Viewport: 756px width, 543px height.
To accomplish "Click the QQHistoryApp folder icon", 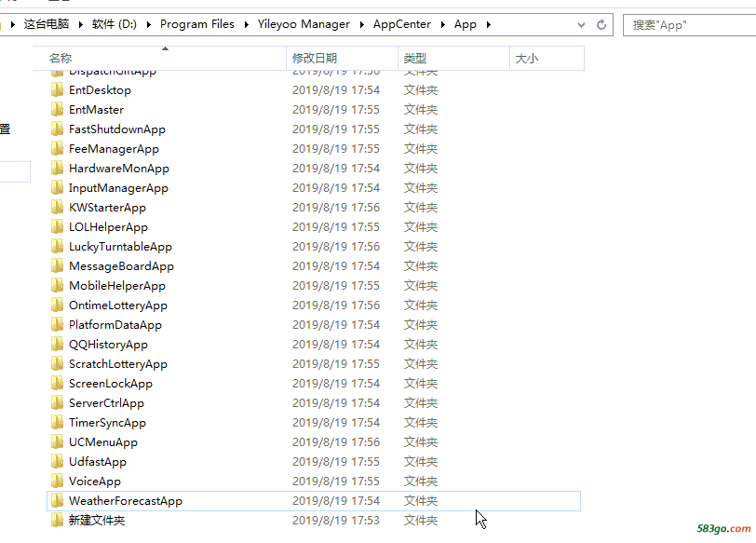I will (x=58, y=345).
